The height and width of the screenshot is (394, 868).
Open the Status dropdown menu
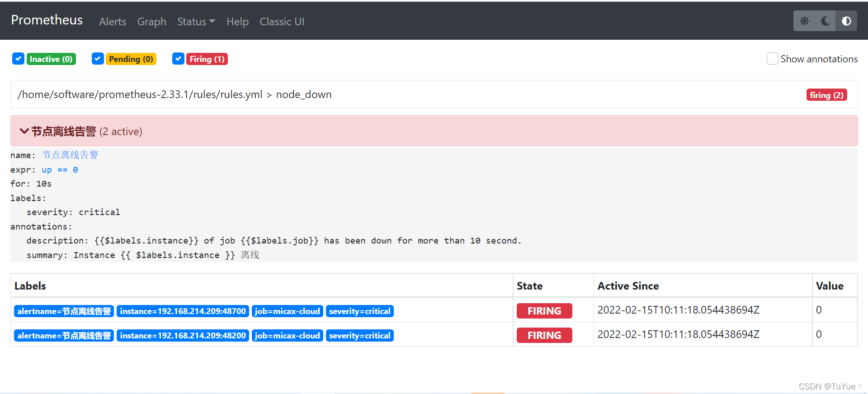tap(196, 21)
